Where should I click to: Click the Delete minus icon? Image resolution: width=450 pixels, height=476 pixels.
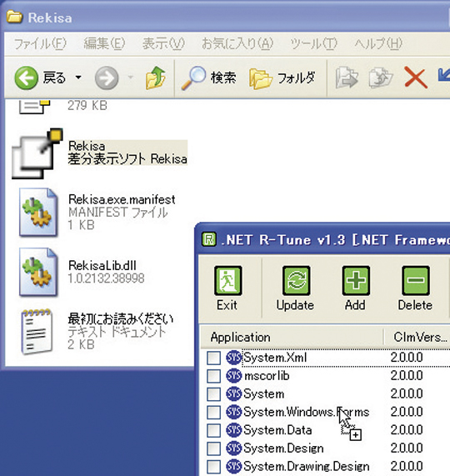click(415, 280)
